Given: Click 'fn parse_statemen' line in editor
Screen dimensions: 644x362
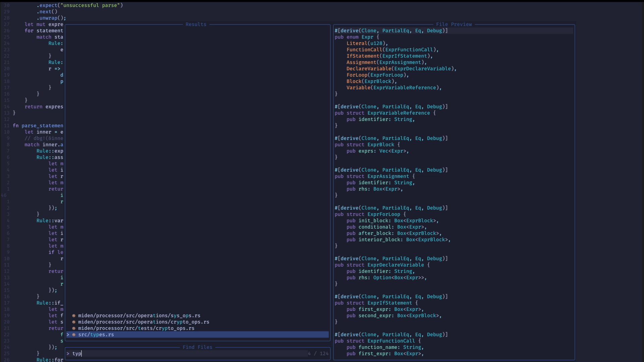Looking at the screenshot, I should tap(38, 126).
